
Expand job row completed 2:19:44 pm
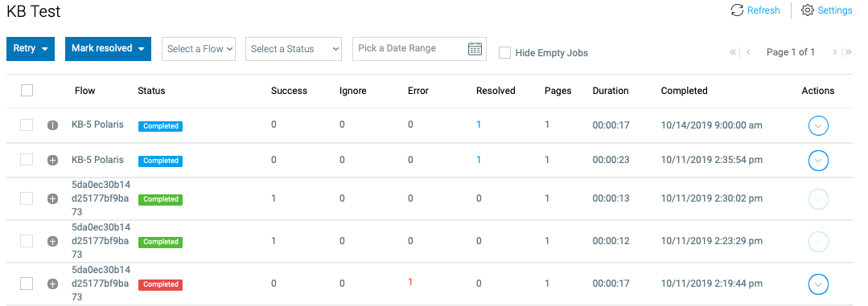click(x=52, y=284)
